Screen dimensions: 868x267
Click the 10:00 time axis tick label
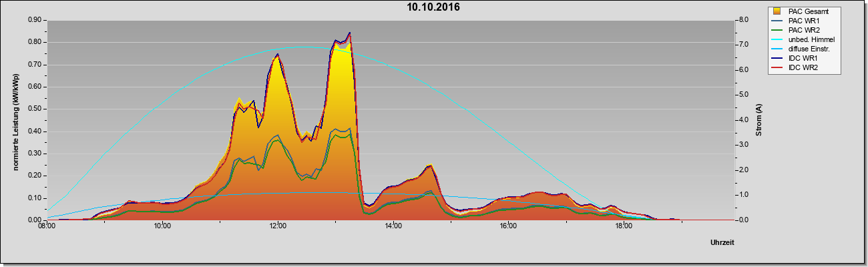tap(162, 225)
